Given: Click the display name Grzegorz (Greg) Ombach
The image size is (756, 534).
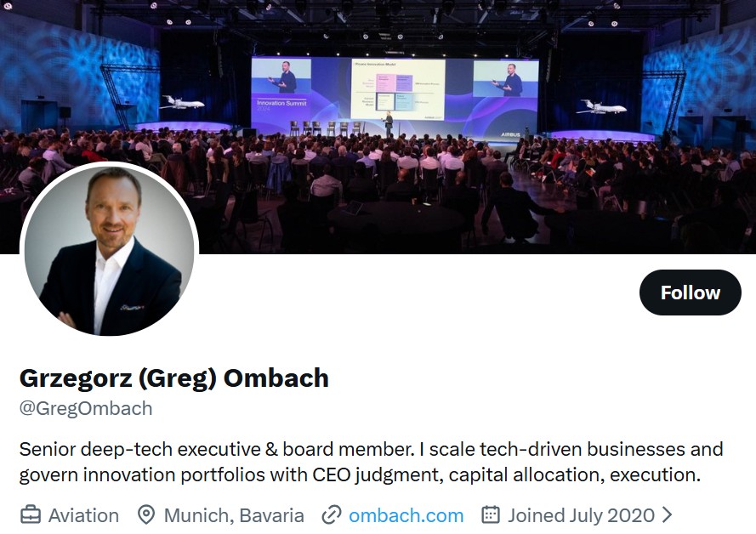Looking at the screenshot, I should coord(174,378).
